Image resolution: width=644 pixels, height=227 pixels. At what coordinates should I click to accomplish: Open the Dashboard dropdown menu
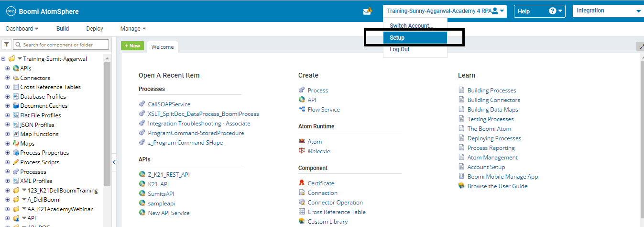(22, 29)
